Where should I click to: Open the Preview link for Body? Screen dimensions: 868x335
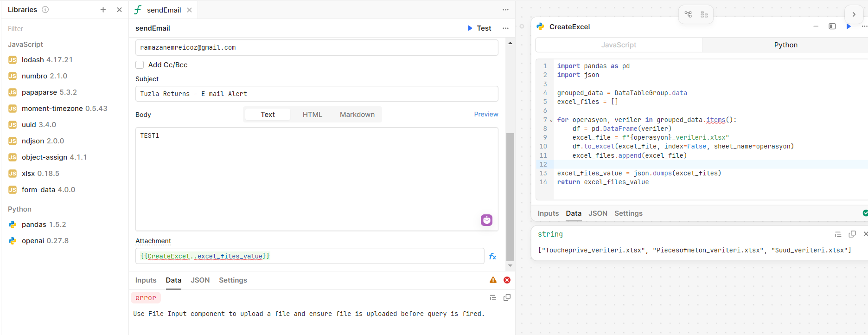click(x=486, y=114)
